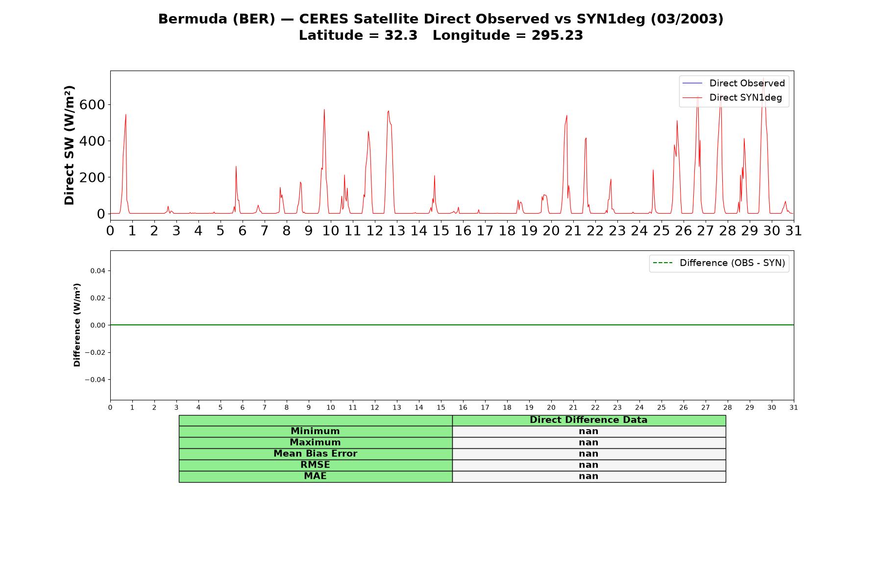Click the Direct Difference Data column header

pyautogui.click(x=588, y=420)
